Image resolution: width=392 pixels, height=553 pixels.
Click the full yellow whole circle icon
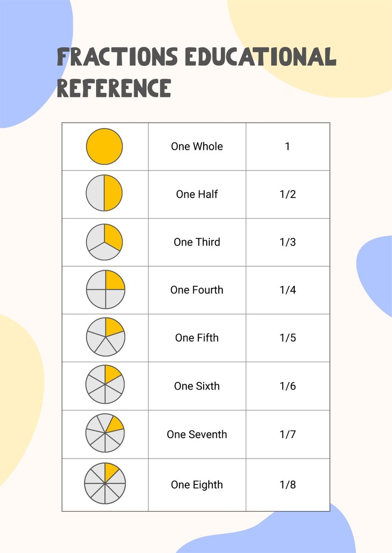click(104, 146)
